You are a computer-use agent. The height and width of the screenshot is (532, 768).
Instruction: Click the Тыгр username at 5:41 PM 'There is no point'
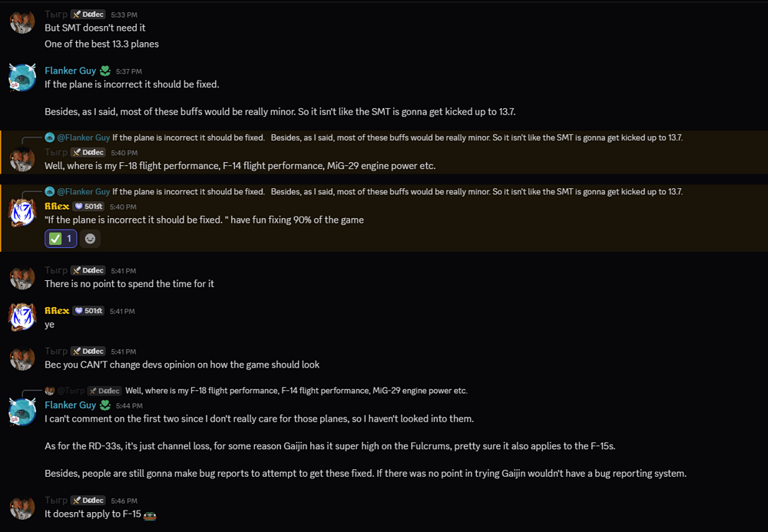pyautogui.click(x=56, y=270)
